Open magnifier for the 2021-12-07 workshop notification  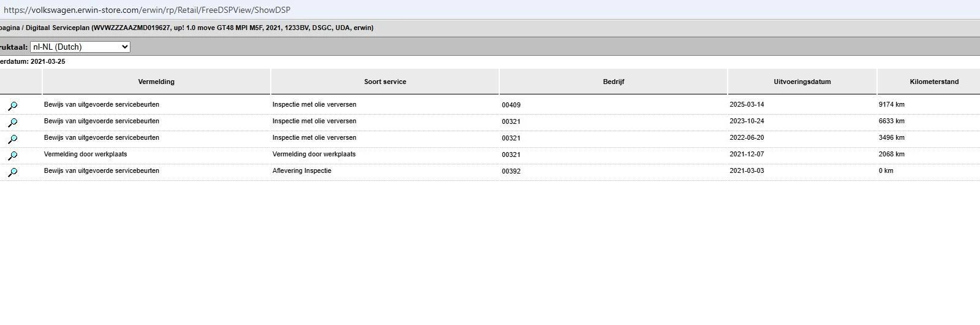click(x=12, y=156)
